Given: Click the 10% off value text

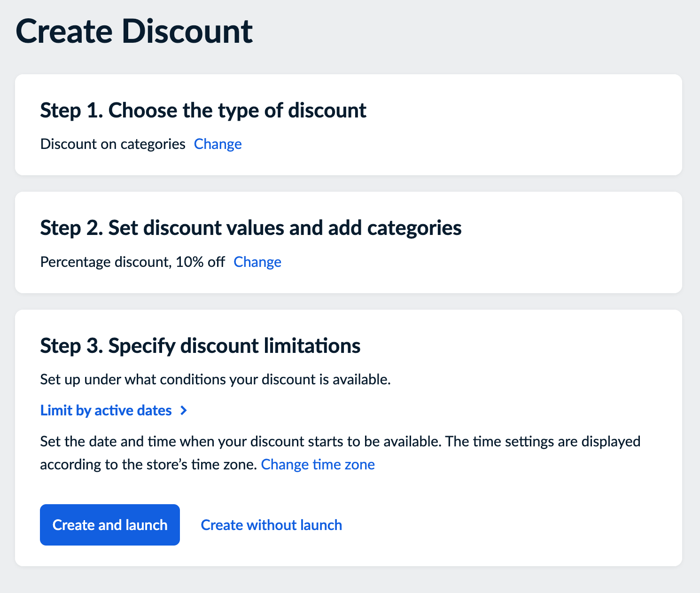Looking at the screenshot, I should tap(200, 262).
